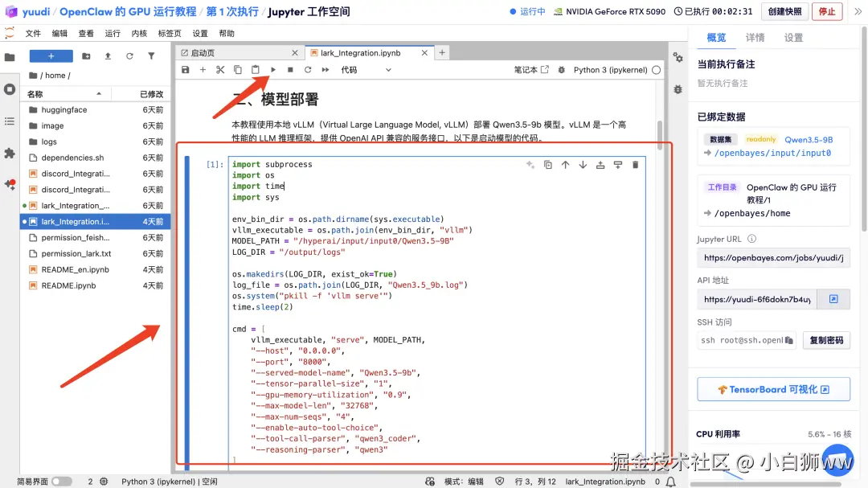Click the red 停止 button
The height and width of the screenshot is (488, 868).
[x=827, y=11]
